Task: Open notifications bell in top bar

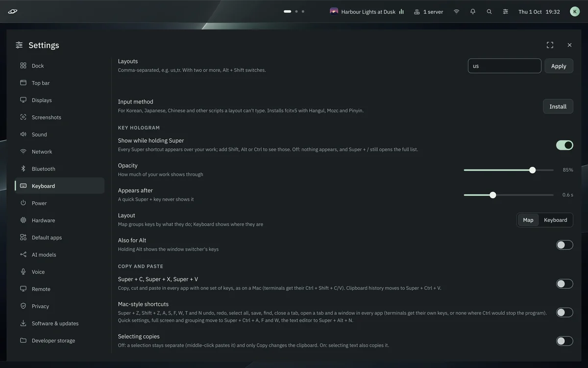Action: [473, 12]
